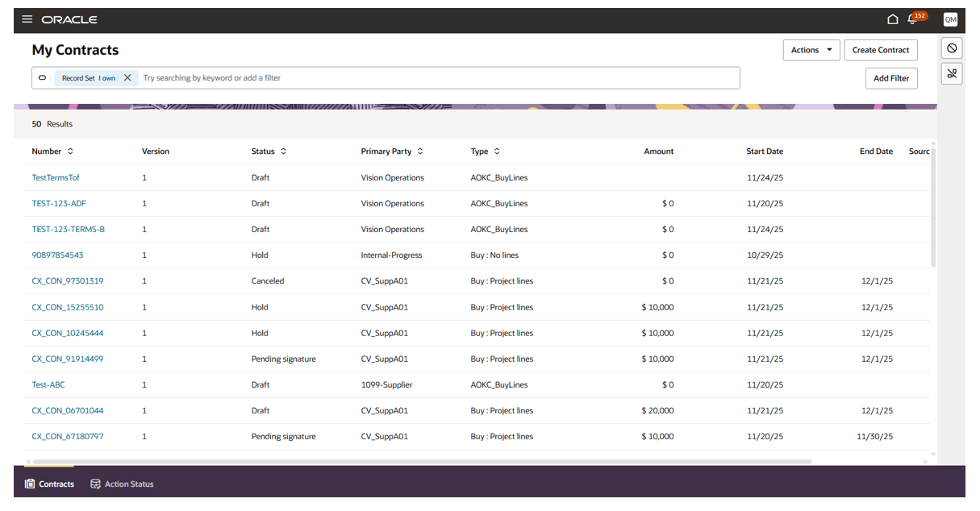The image size is (980, 511).
Task: Click the Add Filter button
Action: tap(891, 78)
